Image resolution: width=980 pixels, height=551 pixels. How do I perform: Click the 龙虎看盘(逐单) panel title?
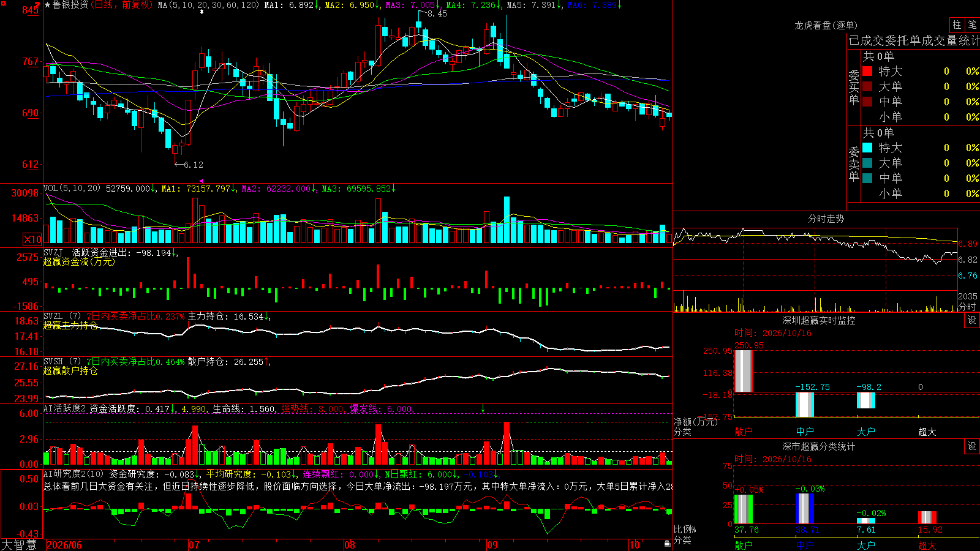pos(826,25)
